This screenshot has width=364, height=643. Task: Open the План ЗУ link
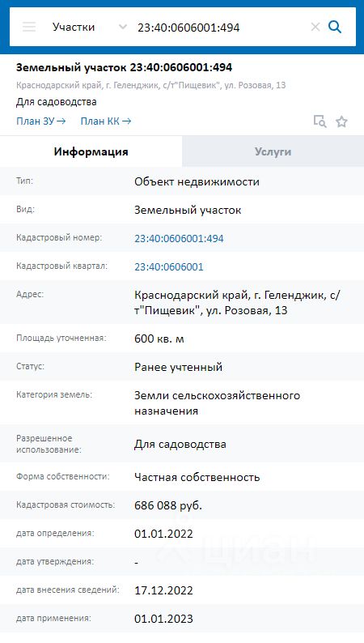[x=41, y=121]
